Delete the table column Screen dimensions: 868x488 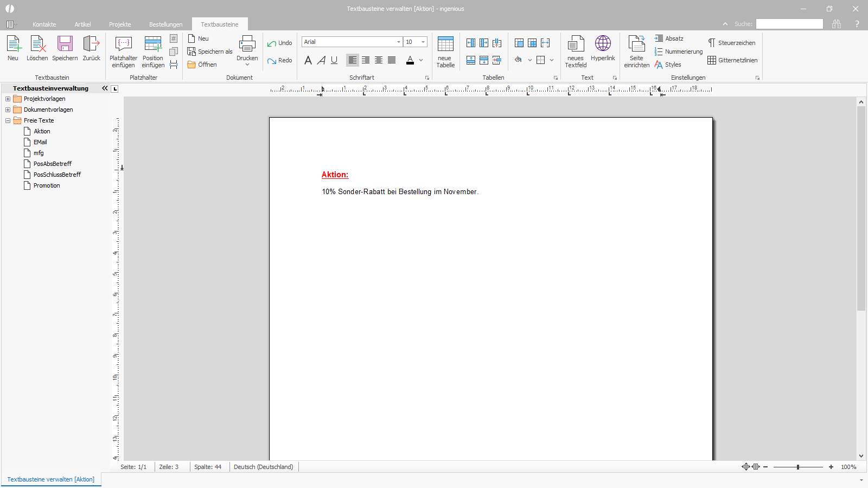(x=497, y=43)
